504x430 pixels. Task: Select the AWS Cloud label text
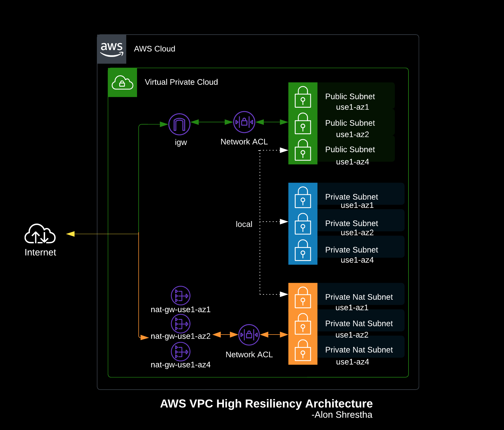click(154, 49)
